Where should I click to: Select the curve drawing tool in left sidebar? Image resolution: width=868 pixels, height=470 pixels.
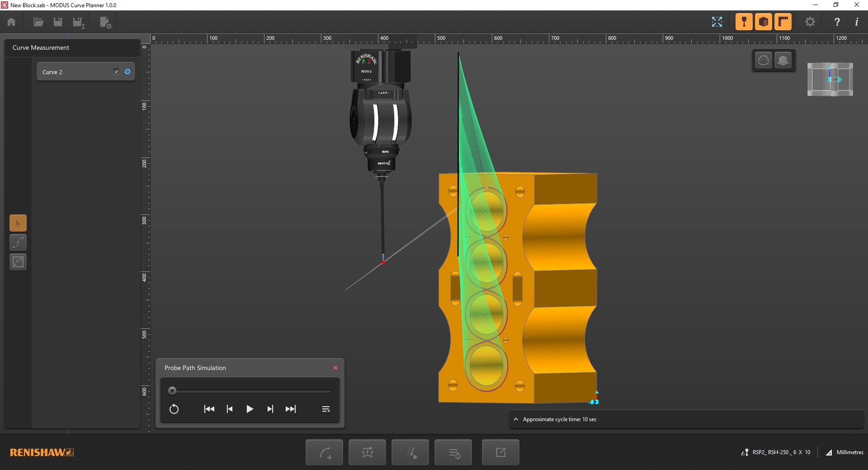coord(18,242)
